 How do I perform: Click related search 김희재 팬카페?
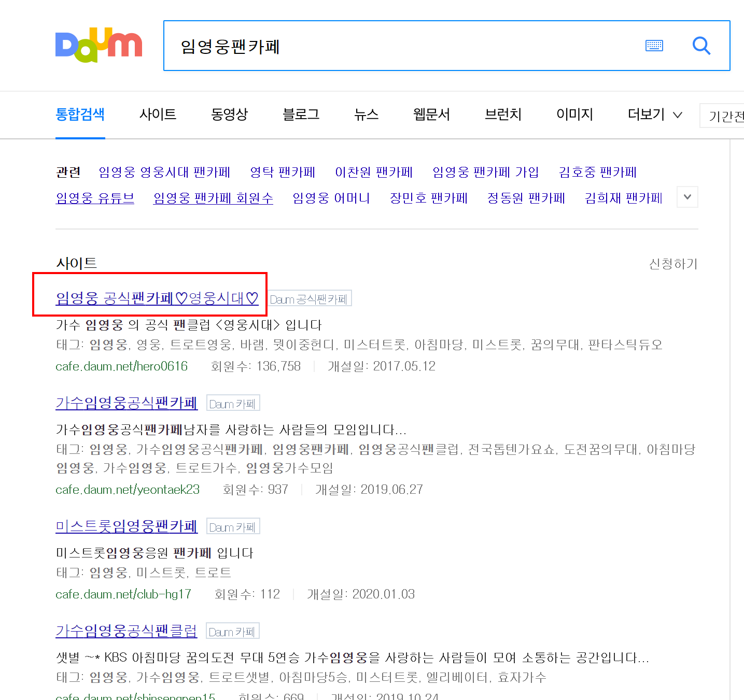pos(624,198)
